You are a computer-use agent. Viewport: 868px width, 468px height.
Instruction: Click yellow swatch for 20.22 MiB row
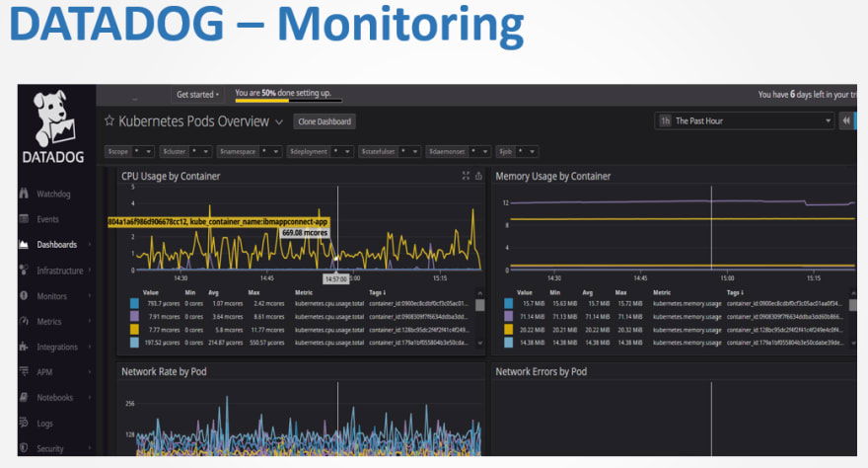tap(508, 330)
